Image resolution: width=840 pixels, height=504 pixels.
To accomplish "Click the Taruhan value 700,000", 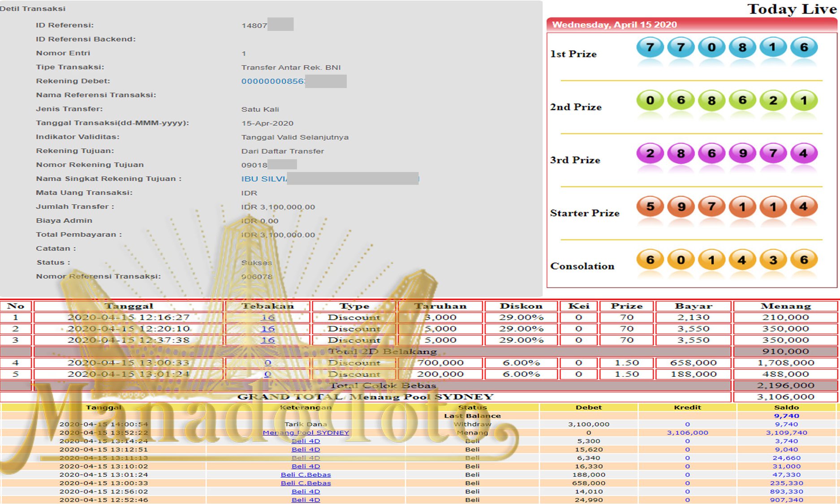I will click(x=440, y=362).
